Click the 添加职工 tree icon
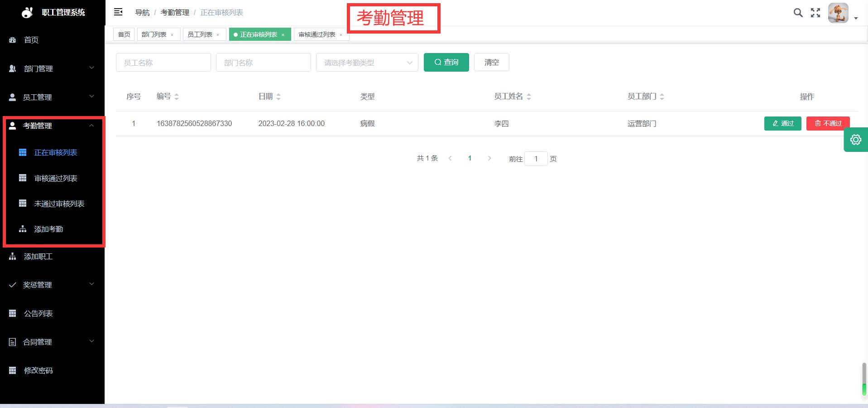 pyautogui.click(x=13, y=256)
